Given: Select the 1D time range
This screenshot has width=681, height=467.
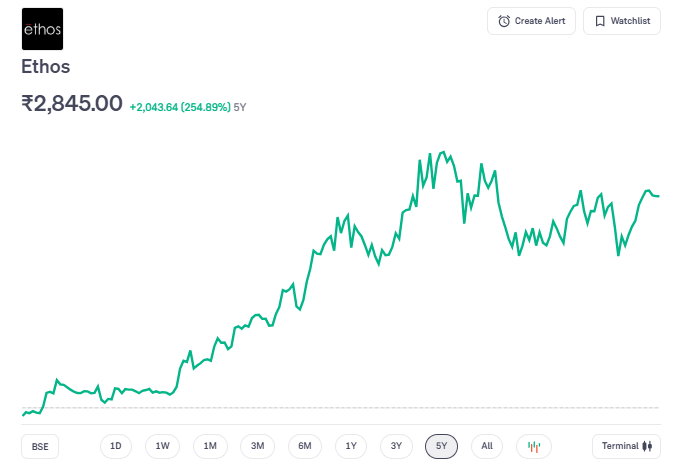Looking at the screenshot, I should [116, 446].
